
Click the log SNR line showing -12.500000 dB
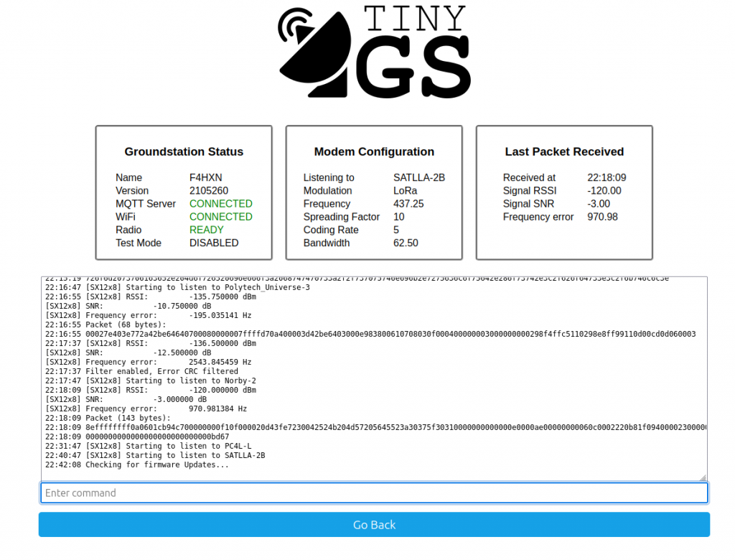pyautogui.click(x=128, y=353)
